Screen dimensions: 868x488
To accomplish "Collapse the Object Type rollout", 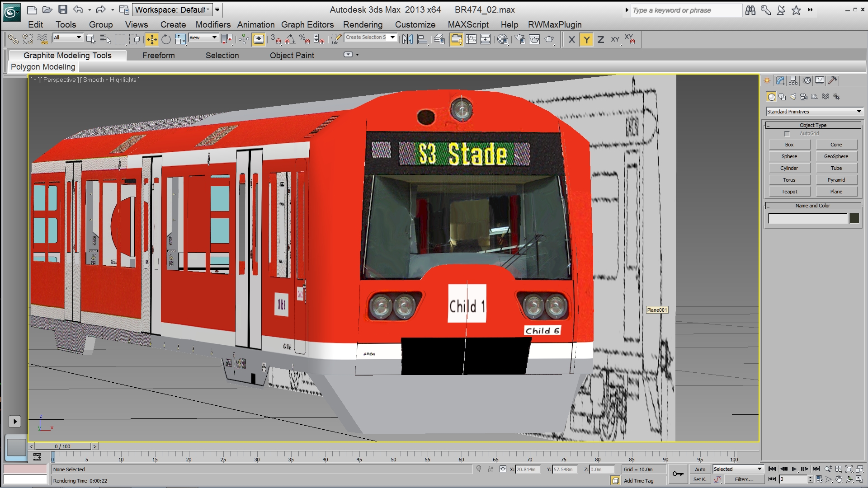I will (x=813, y=125).
